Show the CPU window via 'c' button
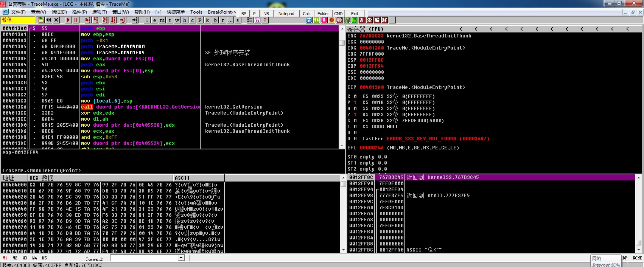This screenshot has width=644, height=267. click(x=193, y=20)
